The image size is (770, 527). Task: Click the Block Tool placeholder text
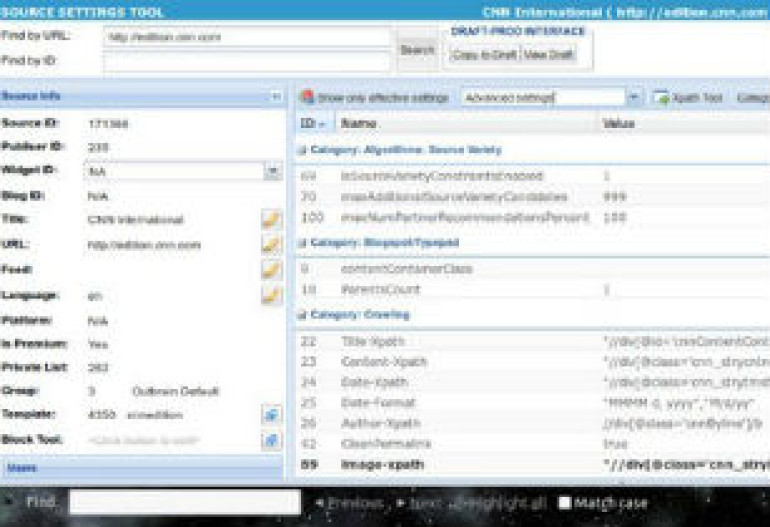(143, 440)
